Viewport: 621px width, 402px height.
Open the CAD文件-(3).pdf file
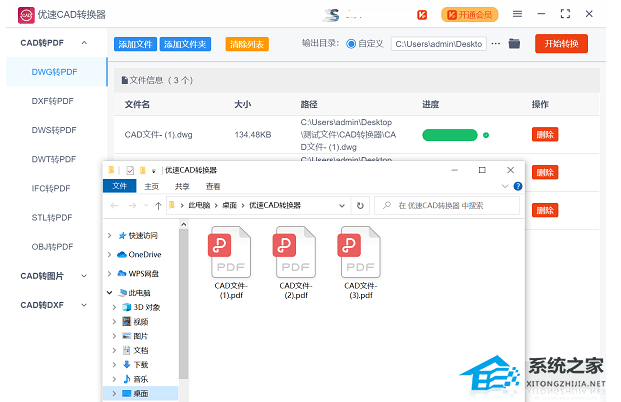point(360,263)
